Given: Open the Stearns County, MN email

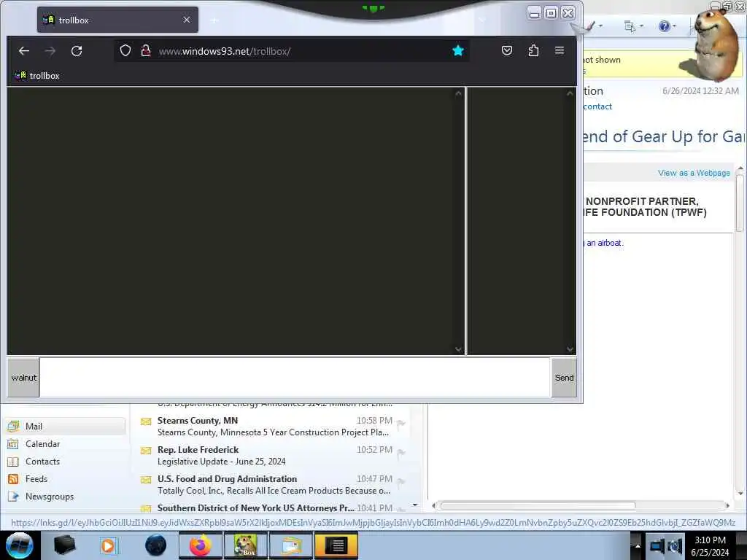Looking at the screenshot, I should point(271,427).
